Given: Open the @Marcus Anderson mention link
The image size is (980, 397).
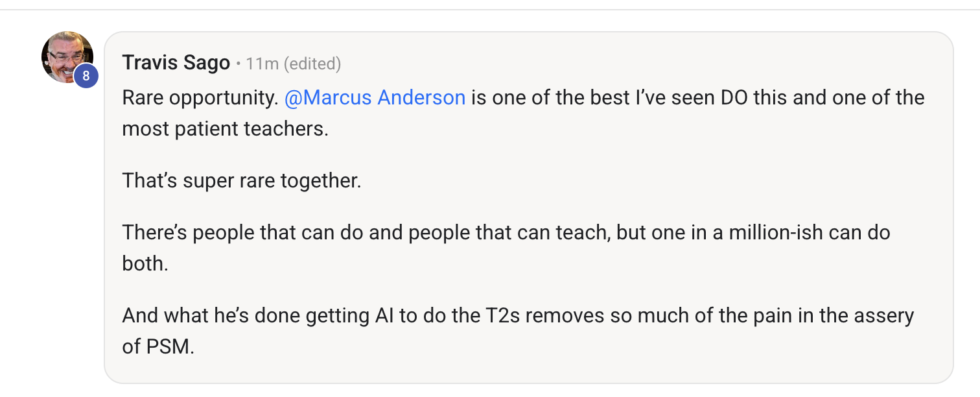Looking at the screenshot, I should [x=375, y=98].
